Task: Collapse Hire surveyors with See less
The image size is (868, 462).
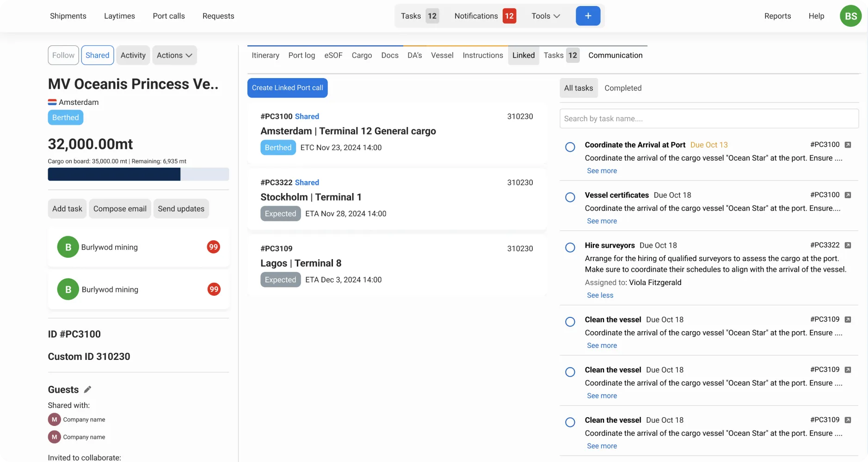Action: (x=600, y=295)
